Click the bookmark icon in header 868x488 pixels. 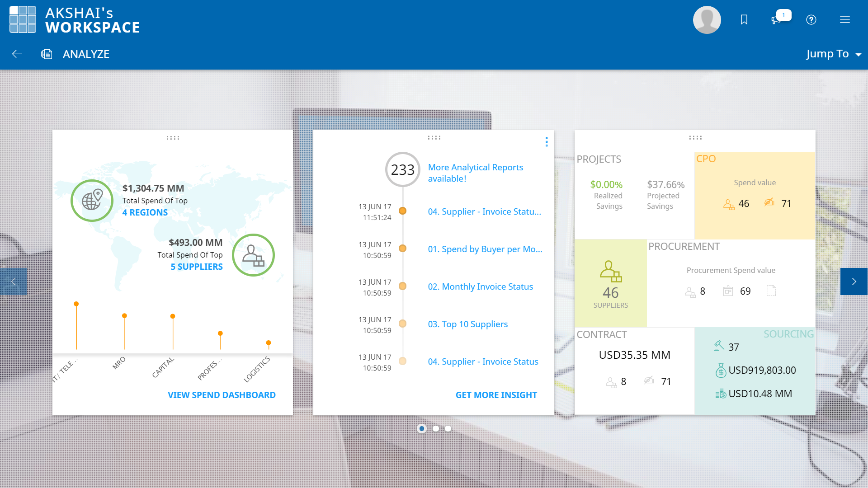click(744, 20)
